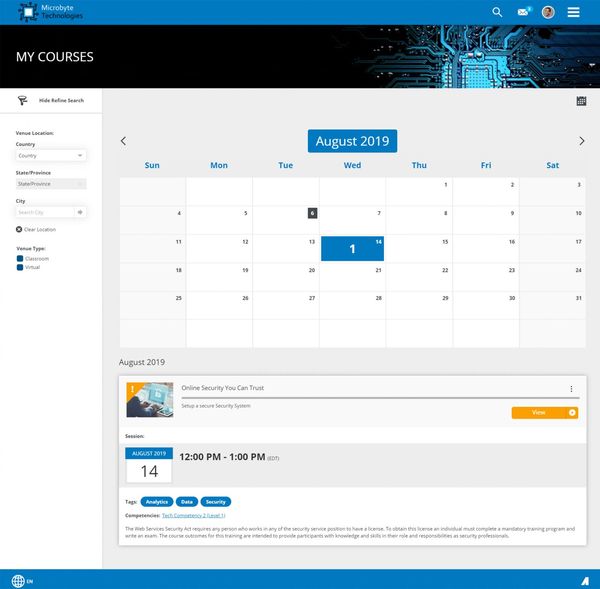Click the calendar view grid icon
The height and width of the screenshot is (589, 600).
581,101
